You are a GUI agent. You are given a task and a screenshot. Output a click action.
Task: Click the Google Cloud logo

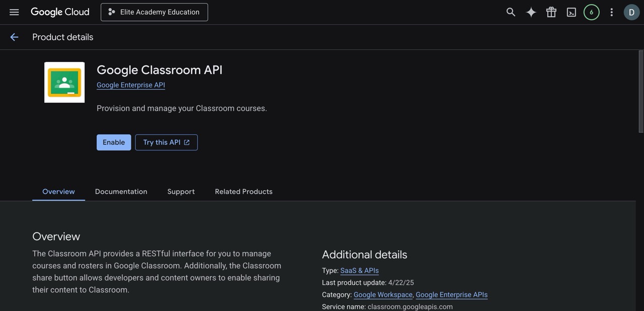pos(60,12)
